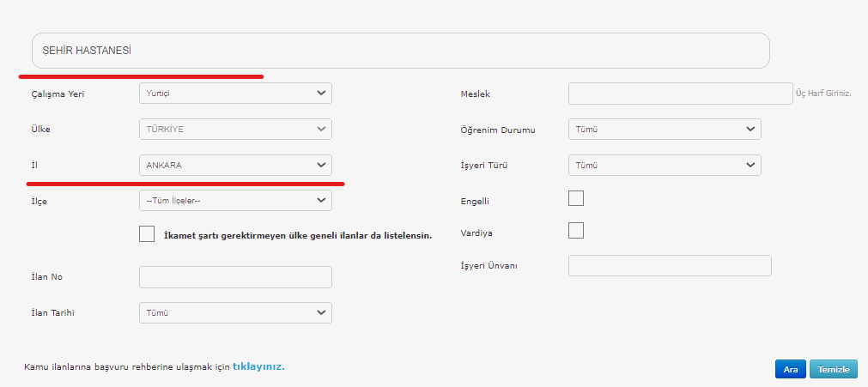Image resolution: width=868 pixels, height=387 pixels.
Task: Click the chevron arrow of Öğrenim Durumu
Action: tap(750, 129)
